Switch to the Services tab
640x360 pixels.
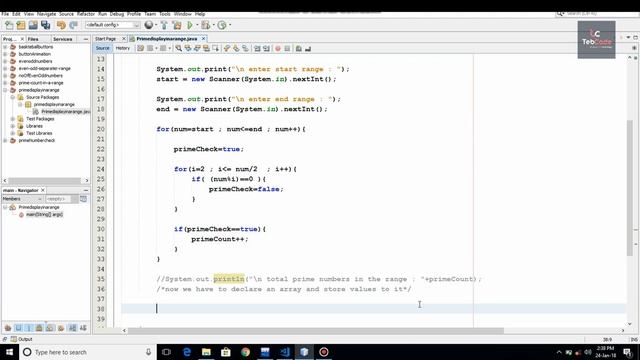63,39
